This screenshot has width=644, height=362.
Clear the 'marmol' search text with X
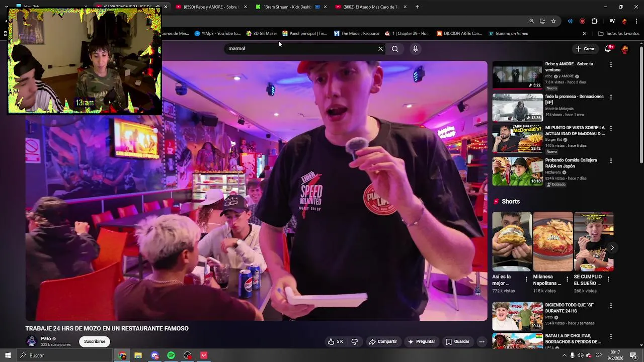(x=380, y=49)
